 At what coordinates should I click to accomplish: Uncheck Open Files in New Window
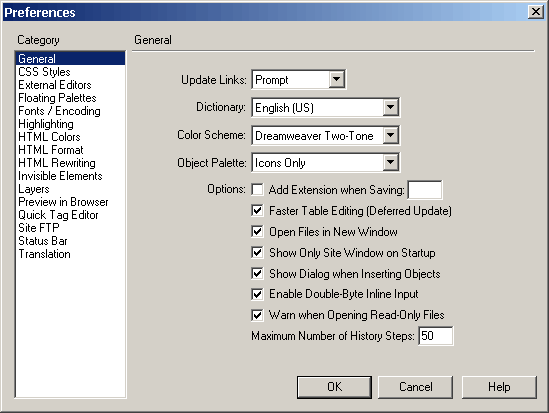[257, 232]
